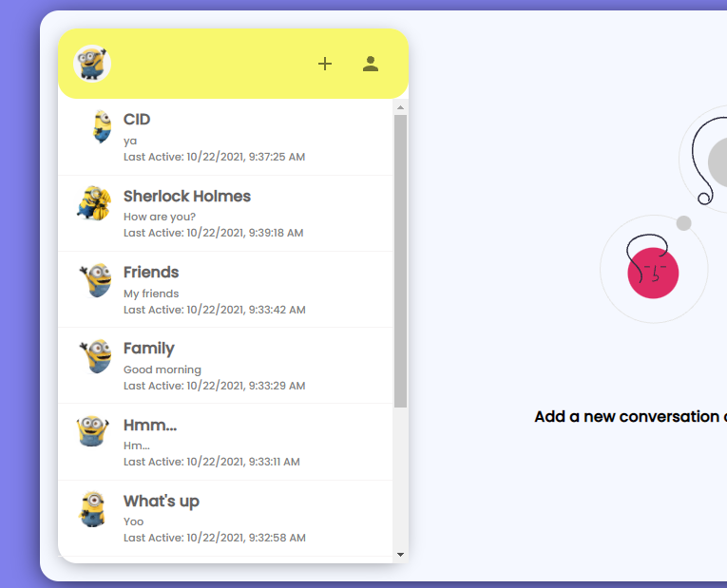Open the What's up conversation title
This screenshot has width=727, height=588.
162,502
